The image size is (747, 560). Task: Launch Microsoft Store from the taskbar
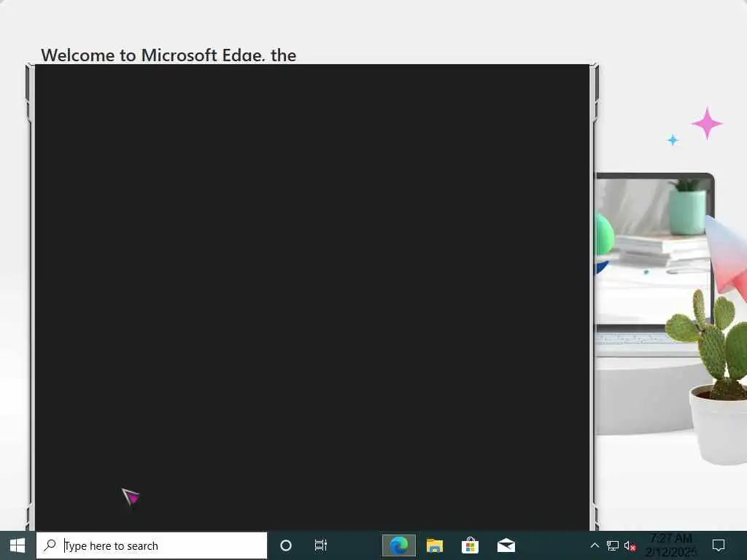point(471,545)
